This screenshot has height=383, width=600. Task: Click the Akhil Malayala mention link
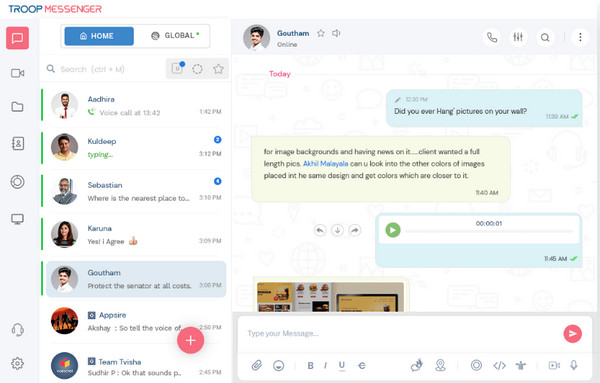tap(326, 164)
